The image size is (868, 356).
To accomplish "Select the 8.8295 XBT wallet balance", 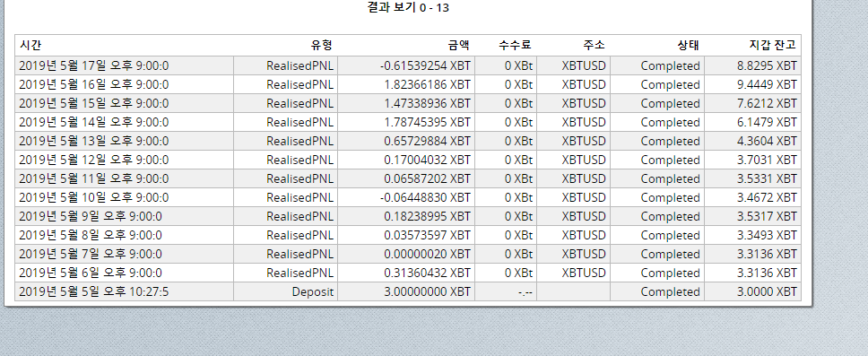I will (753, 65).
